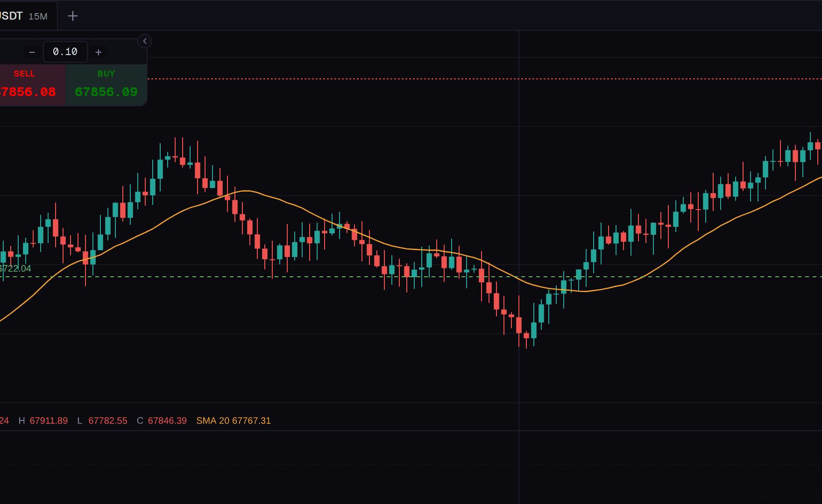822x504 pixels.
Task: Click the 0.10 quantity input field
Action: point(65,52)
